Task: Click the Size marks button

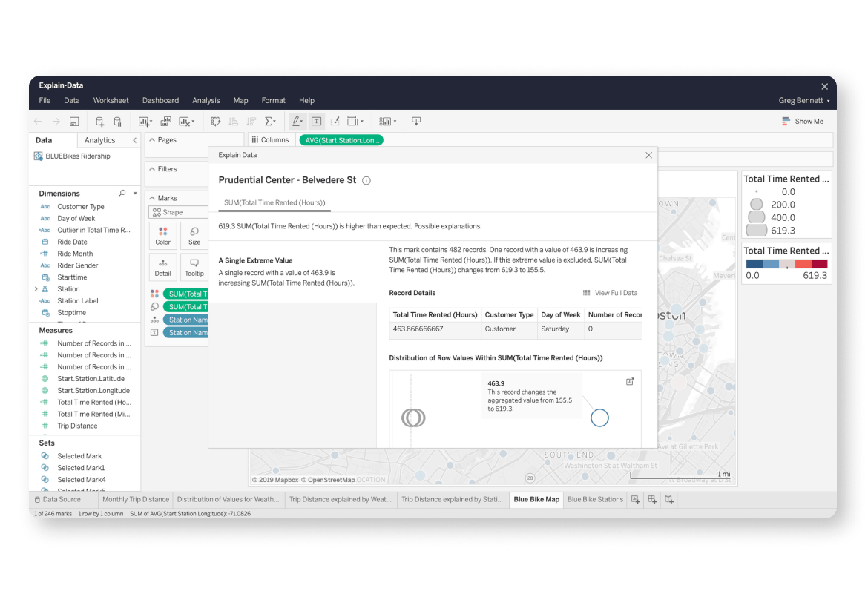Action: pyautogui.click(x=194, y=235)
